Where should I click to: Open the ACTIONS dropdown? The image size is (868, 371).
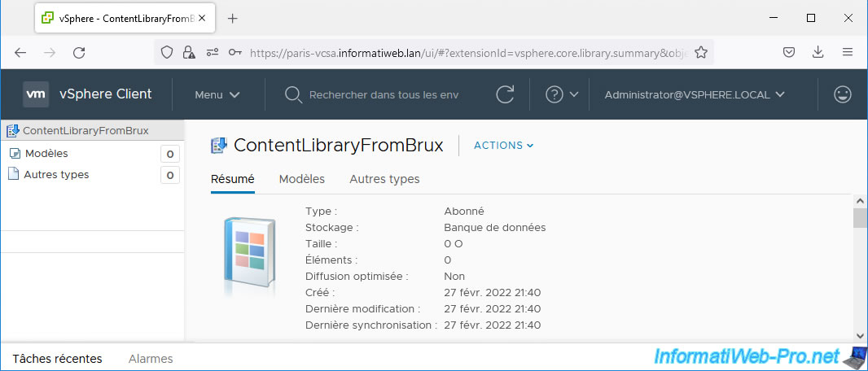(x=504, y=146)
